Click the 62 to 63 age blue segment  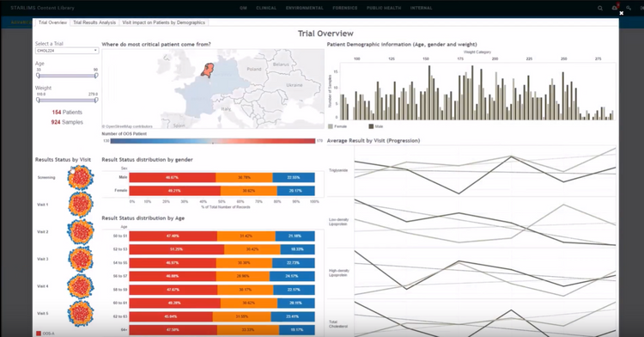click(x=293, y=316)
